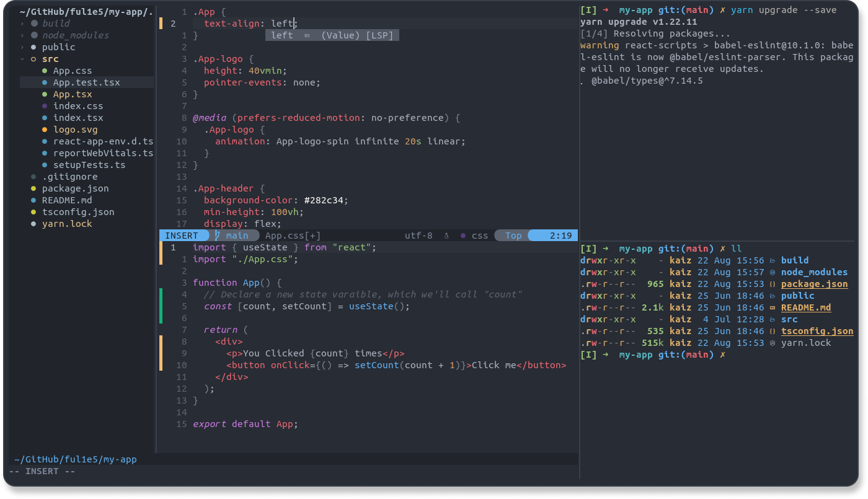
Task: Click the folder icon before build in terminal listing
Action: [x=773, y=260]
